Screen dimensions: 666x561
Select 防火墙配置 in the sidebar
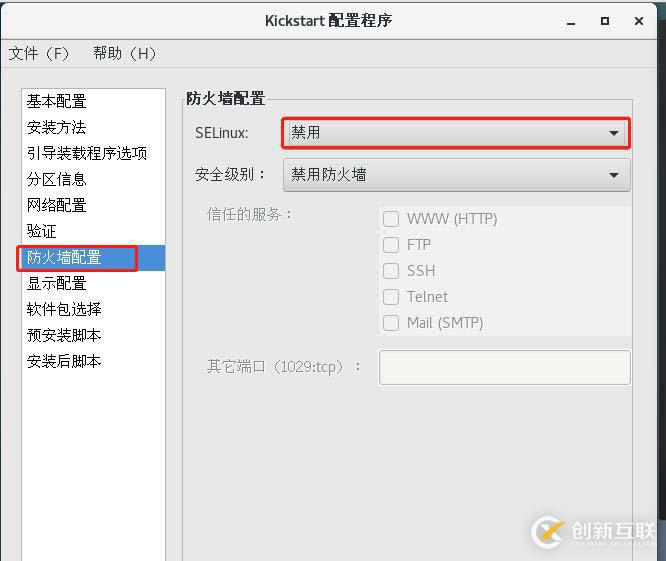[x=93, y=258]
